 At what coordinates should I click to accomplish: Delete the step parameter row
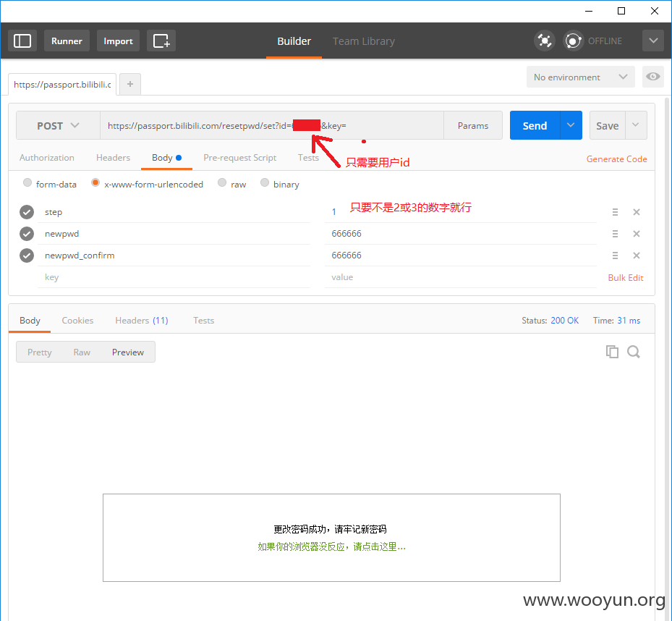click(637, 212)
